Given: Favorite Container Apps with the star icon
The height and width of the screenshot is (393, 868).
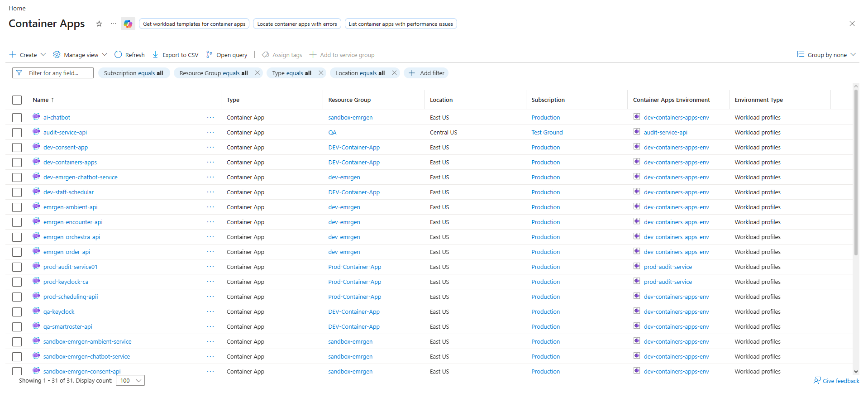Looking at the screenshot, I should pyautogui.click(x=99, y=24).
